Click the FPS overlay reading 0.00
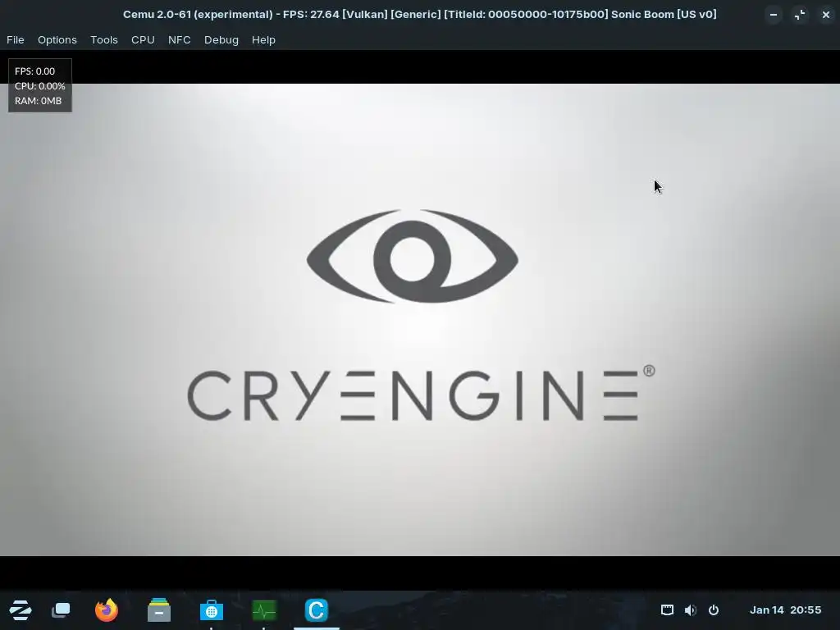This screenshot has height=630, width=840. [x=34, y=71]
